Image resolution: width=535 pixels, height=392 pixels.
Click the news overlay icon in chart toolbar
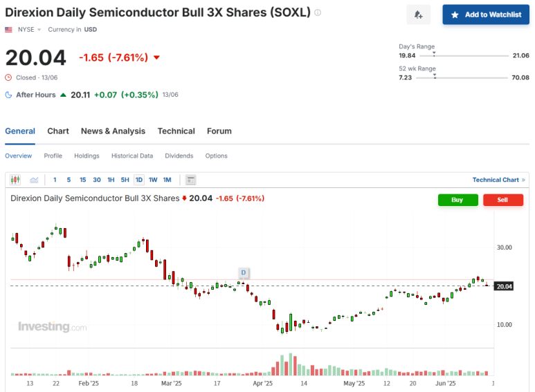(x=191, y=180)
